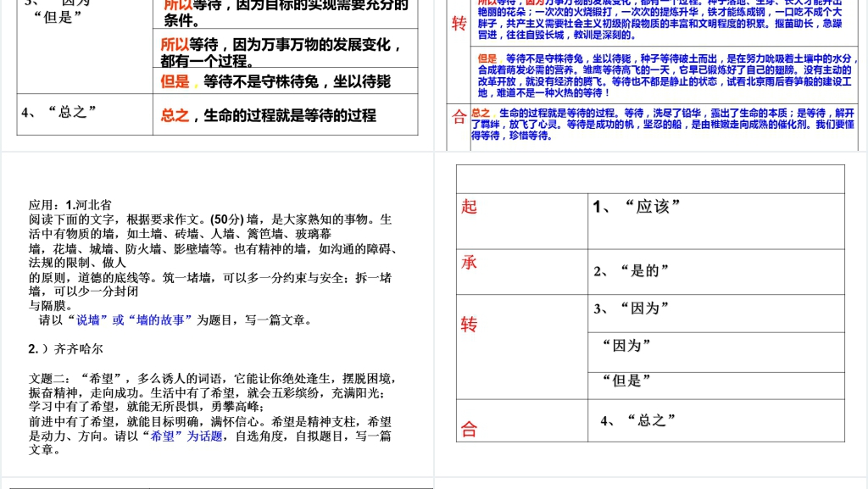868x489 pixels.
Task: Select the 2、"是的" table cell
Action: click(x=712, y=271)
